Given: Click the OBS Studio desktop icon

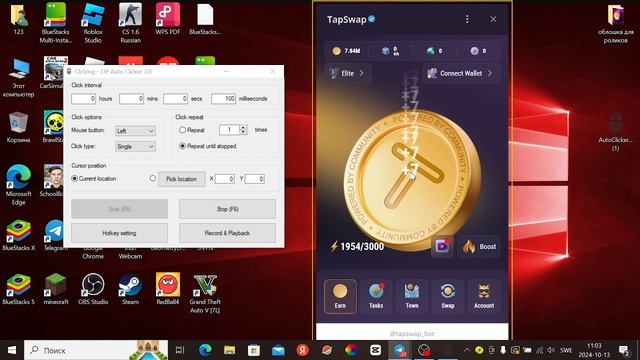Looking at the screenshot, I should (93, 289).
